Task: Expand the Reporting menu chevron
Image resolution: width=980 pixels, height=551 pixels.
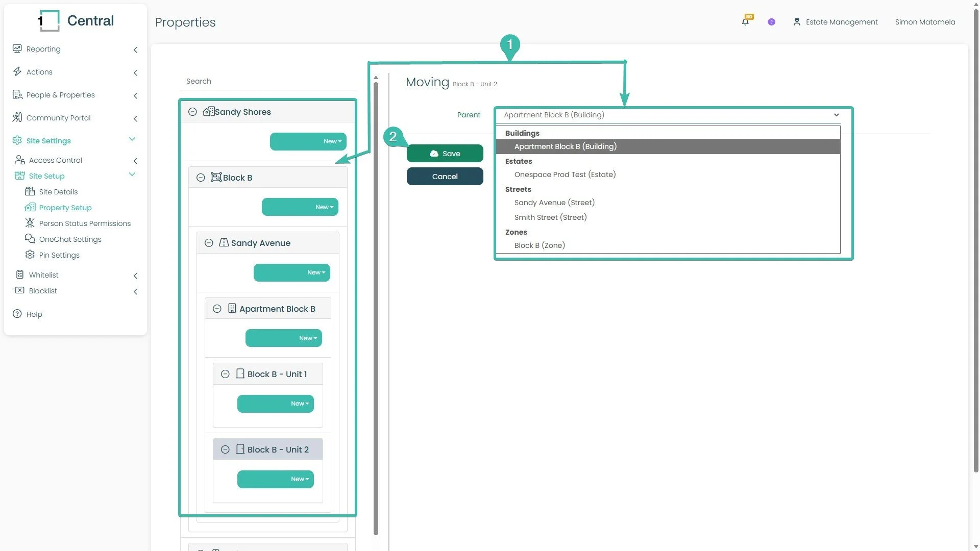Action: 135,49
